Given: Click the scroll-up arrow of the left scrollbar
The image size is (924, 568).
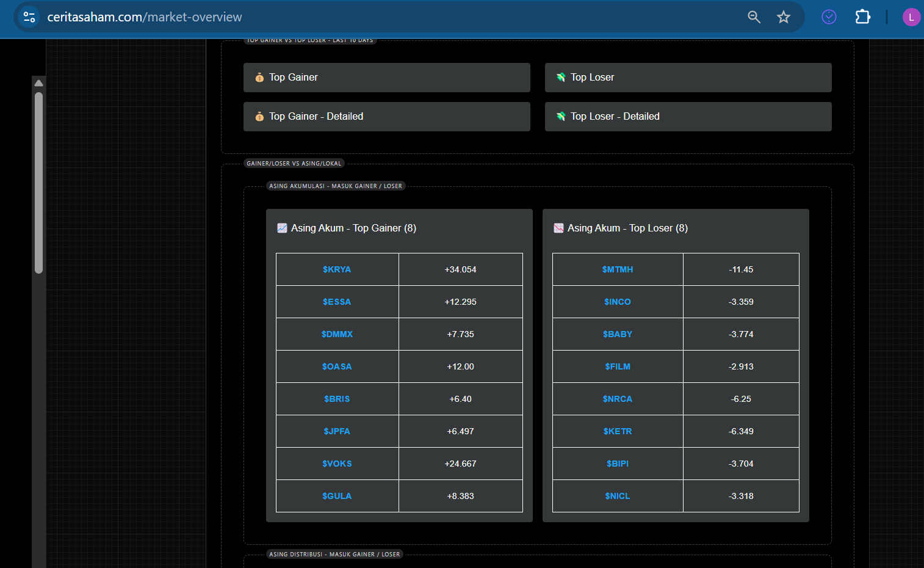Looking at the screenshot, I should click(x=38, y=83).
